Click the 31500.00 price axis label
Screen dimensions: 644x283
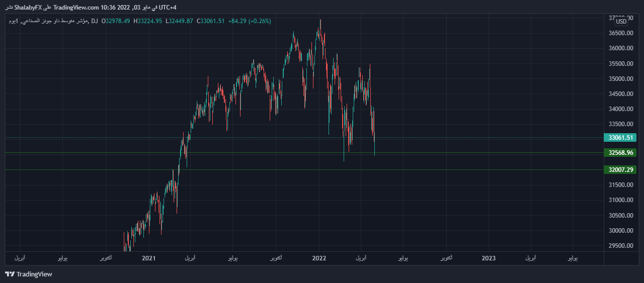620,185
